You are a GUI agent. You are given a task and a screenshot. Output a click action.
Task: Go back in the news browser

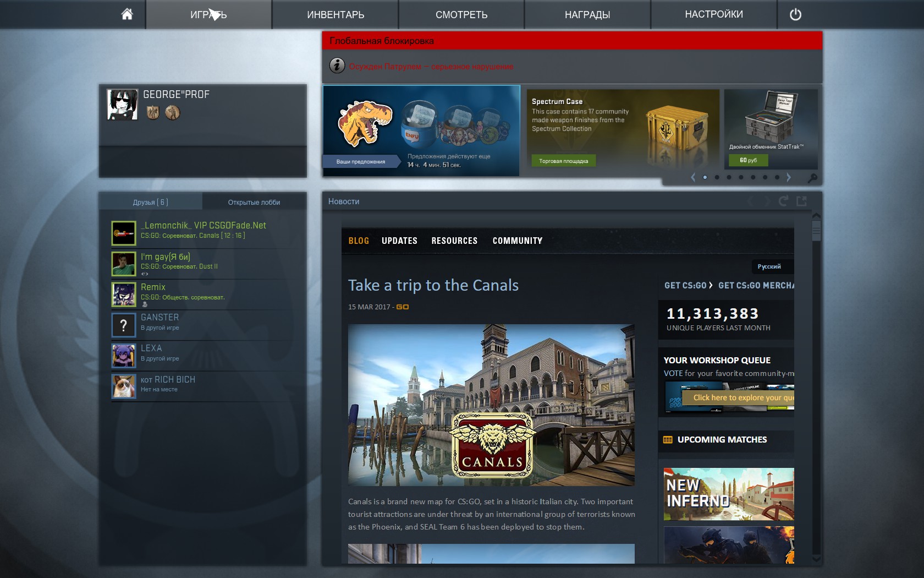(x=751, y=201)
